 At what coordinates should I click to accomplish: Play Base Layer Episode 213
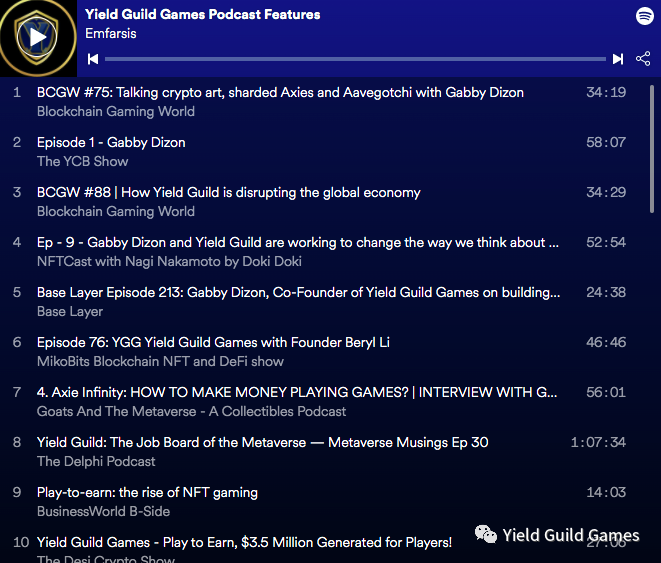(x=298, y=292)
